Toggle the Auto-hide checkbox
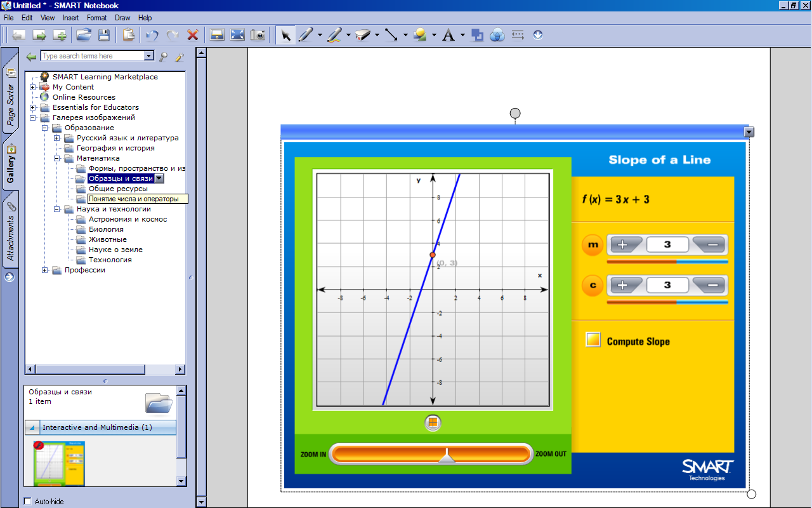This screenshot has height=508, width=812. tap(27, 501)
